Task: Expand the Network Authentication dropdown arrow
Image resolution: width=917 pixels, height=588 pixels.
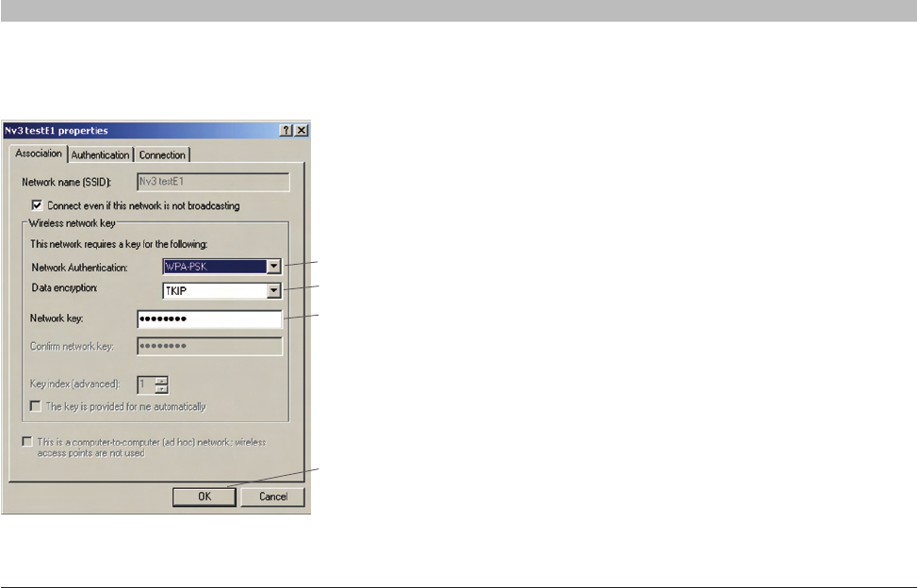Action: pyautogui.click(x=273, y=267)
